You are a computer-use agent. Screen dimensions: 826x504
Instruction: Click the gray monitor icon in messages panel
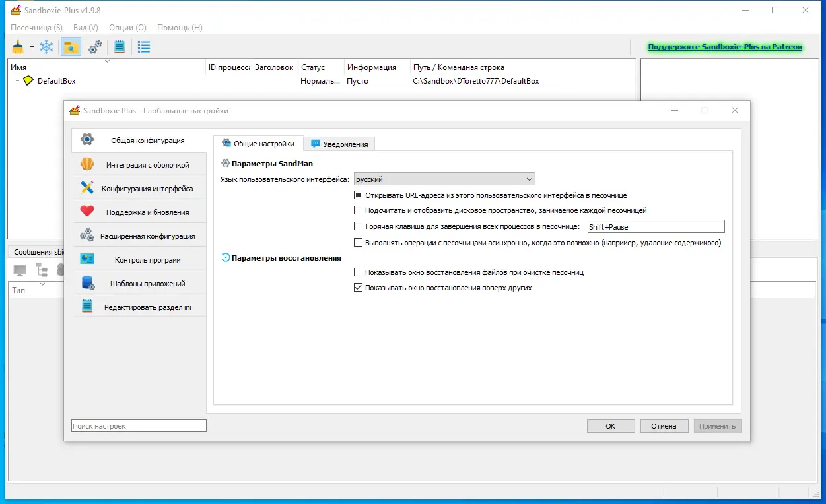click(20, 270)
